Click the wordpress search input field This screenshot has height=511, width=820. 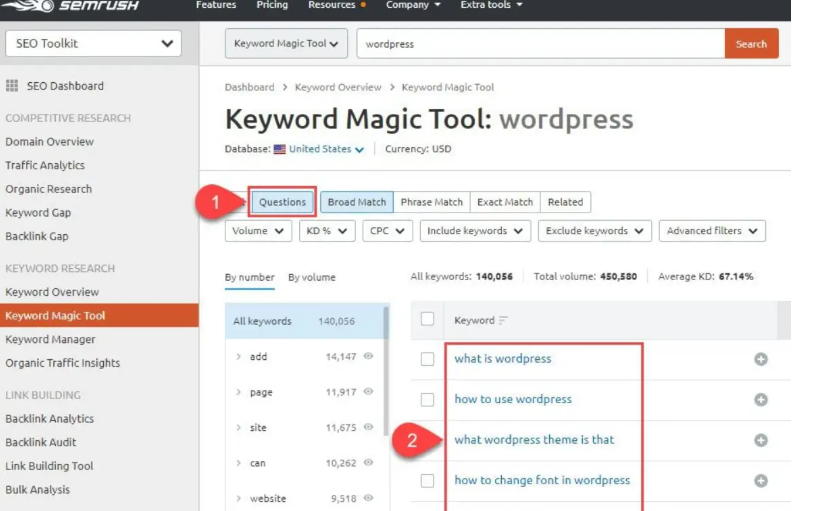click(541, 44)
